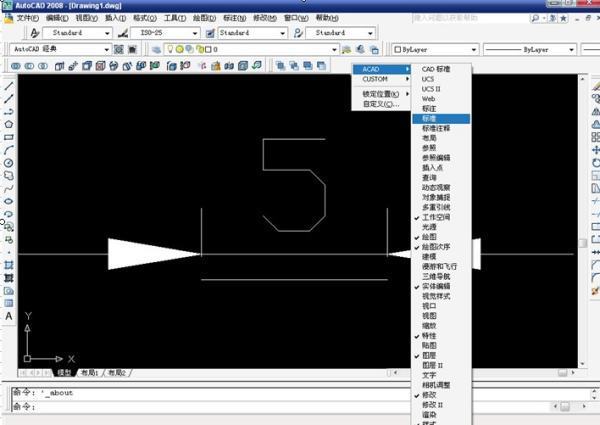Viewport: 600px width, 425px height.
Task: Select the Rectangle draw tool
Action: (8, 137)
